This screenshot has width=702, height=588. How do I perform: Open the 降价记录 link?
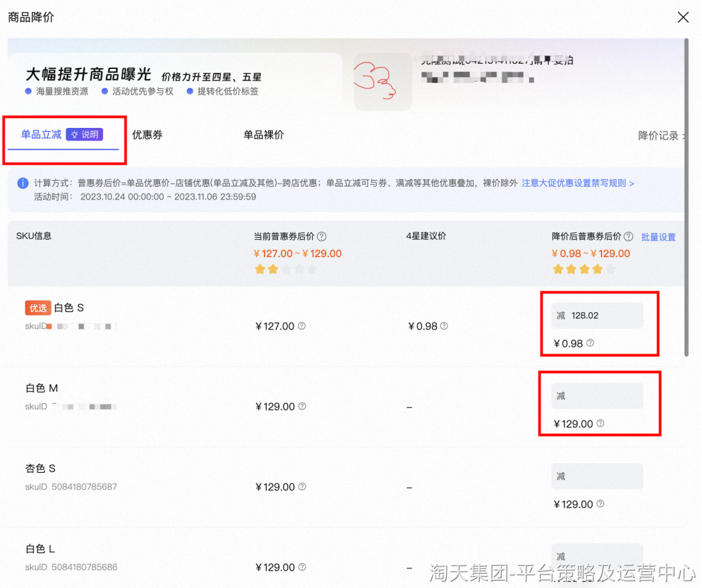pos(661,135)
